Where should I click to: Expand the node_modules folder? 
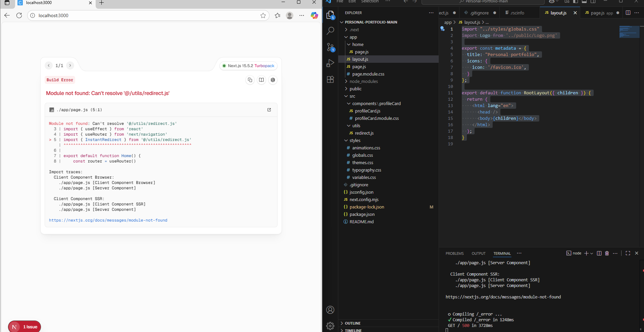coord(363,81)
